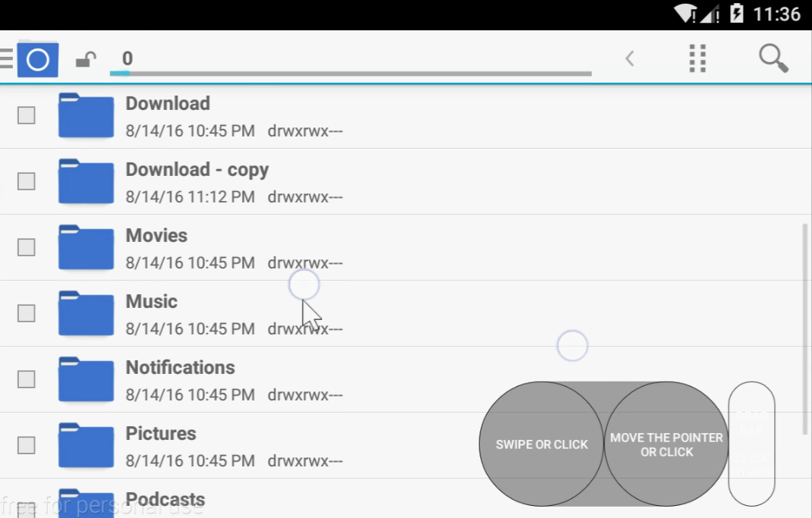Check the Download - copy checkbox

(27, 181)
